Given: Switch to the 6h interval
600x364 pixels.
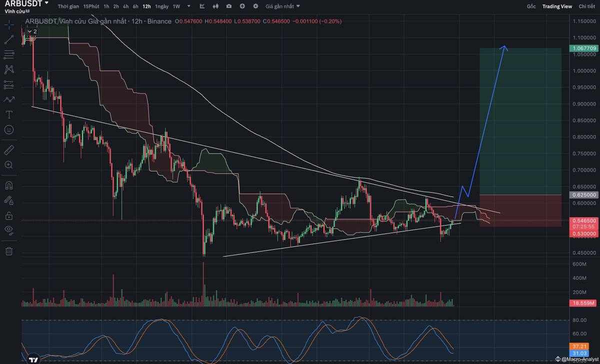Looking at the screenshot, I should pyautogui.click(x=135, y=6).
